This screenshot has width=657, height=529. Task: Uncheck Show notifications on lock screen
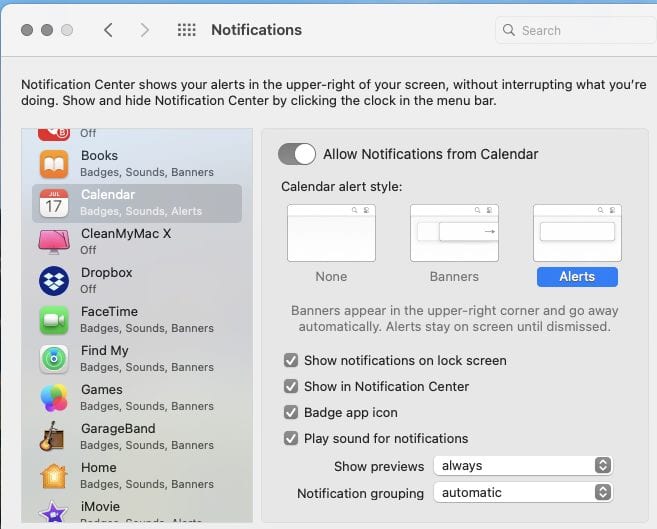click(x=291, y=360)
